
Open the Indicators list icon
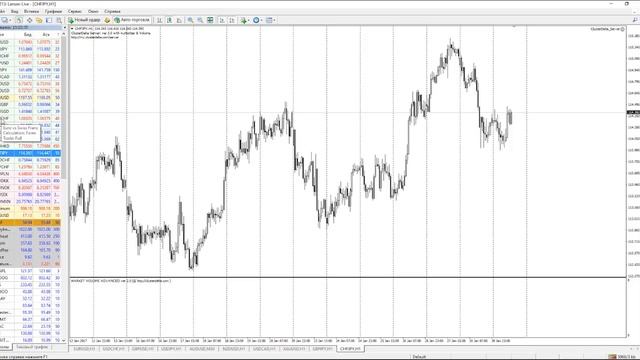[x=243, y=20]
